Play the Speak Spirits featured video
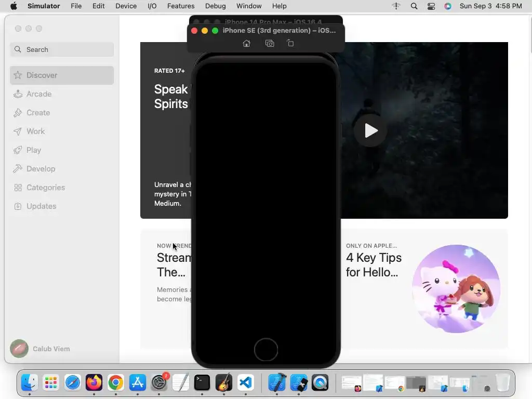 point(370,130)
